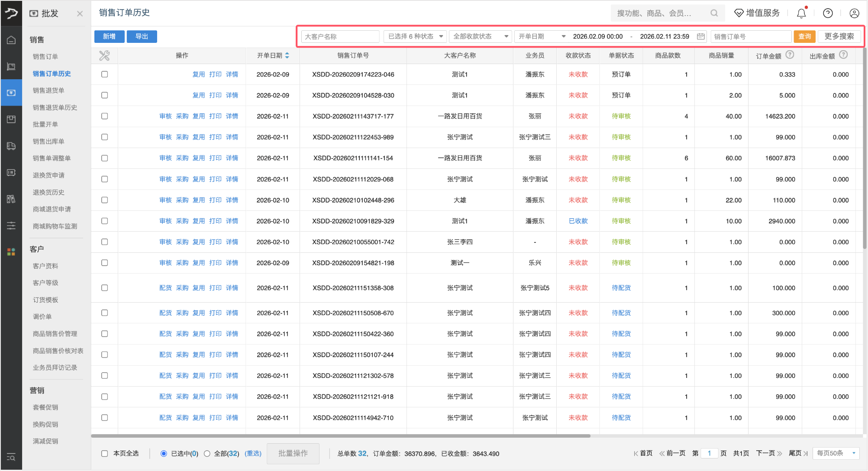868x471 pixels.
Task: Expand the 全部收款状态 dropdown
Action: coord(480,36)
